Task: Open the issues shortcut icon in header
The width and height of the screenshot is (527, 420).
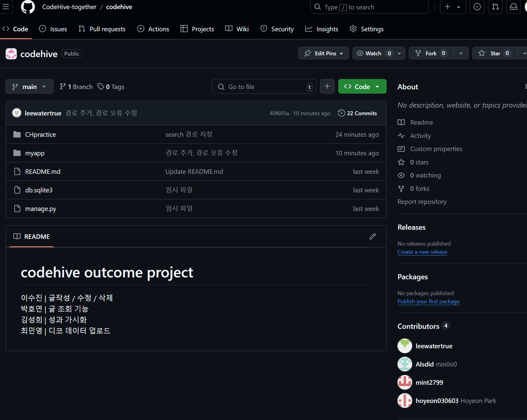Action: coord(477,7)
